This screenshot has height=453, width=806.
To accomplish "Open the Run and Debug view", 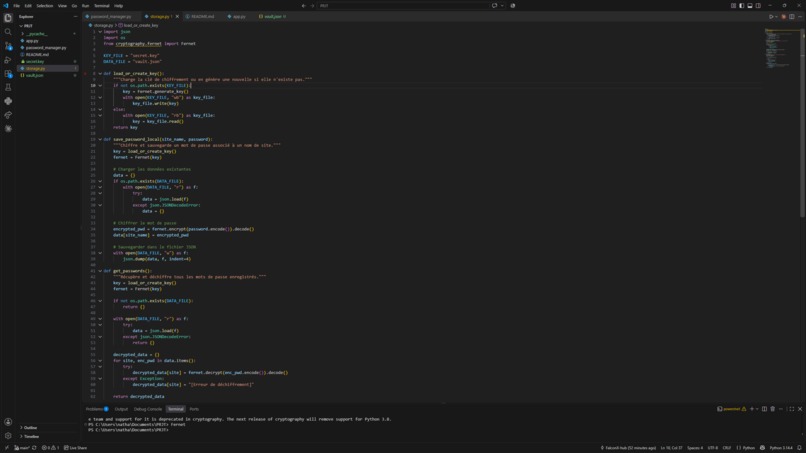I will click(8, 60).
